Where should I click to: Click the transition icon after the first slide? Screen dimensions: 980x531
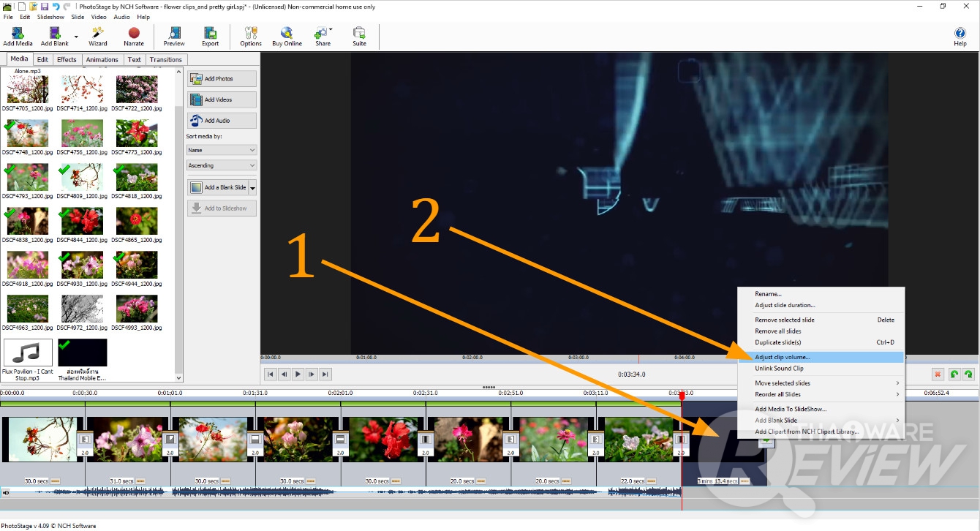click(x=85, y=440)
